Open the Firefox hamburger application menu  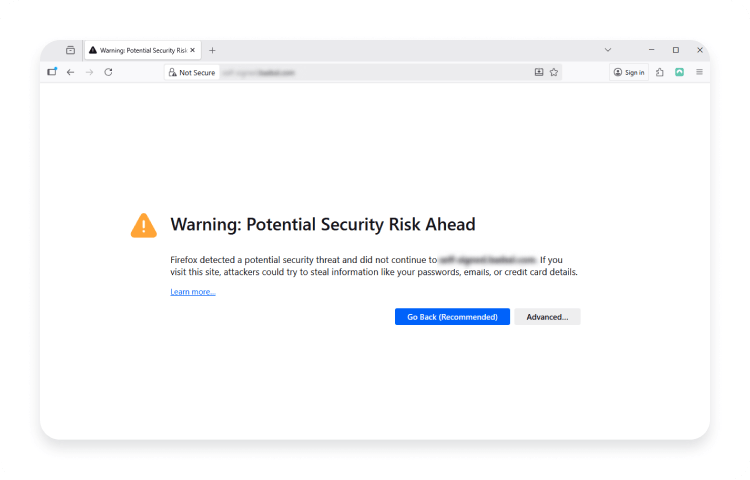[x=699, y=72]
